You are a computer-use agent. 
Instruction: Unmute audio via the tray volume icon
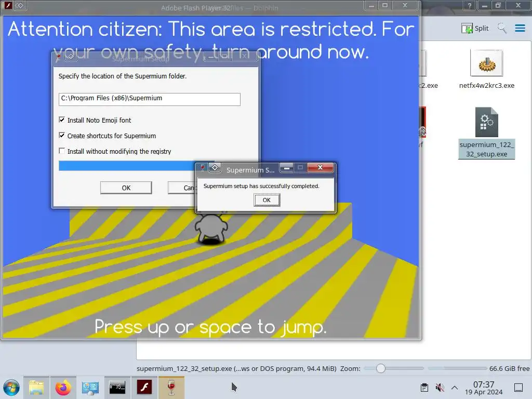440,388
